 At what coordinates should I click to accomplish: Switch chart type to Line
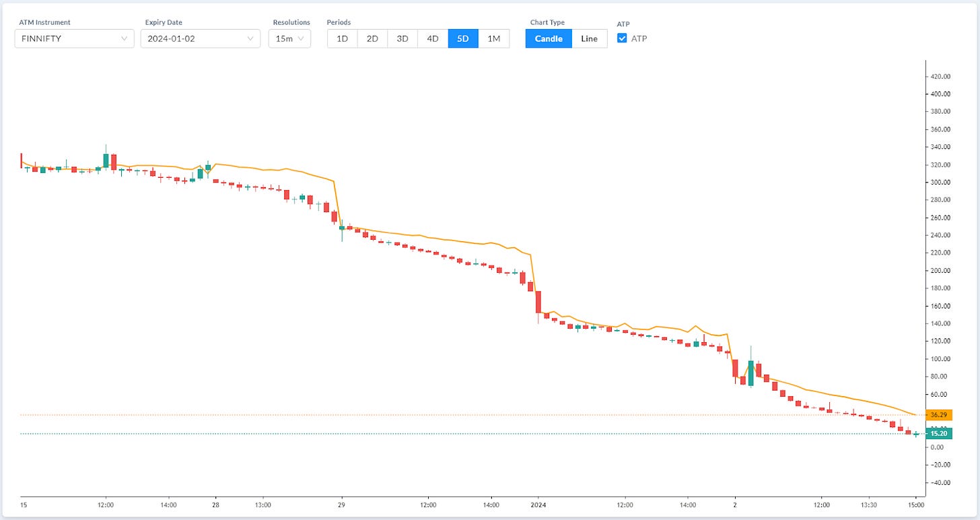[x=589, y=38]
